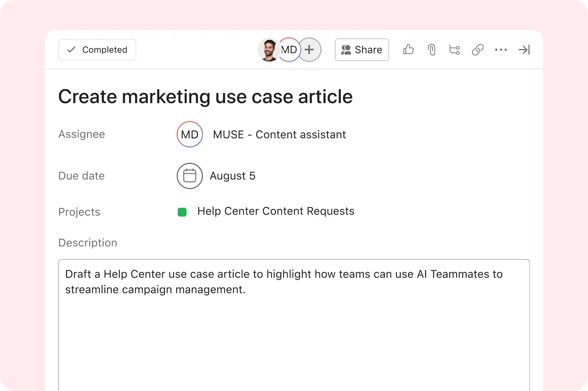Image resolution: width=588 pixels, height=391 pixels.
Task: Open the Help Center Content Requests project
Action: (275, 211)
